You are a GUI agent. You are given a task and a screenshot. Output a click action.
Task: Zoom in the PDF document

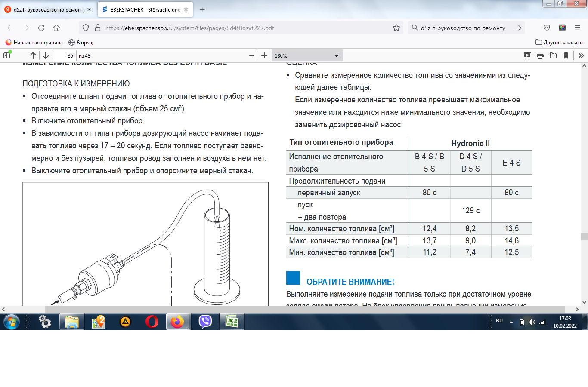264,55
